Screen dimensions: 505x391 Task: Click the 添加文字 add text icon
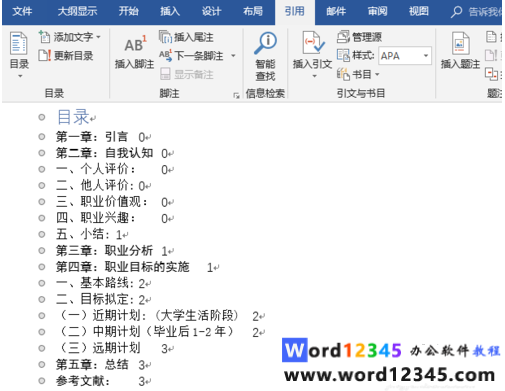tap(44, 37)
